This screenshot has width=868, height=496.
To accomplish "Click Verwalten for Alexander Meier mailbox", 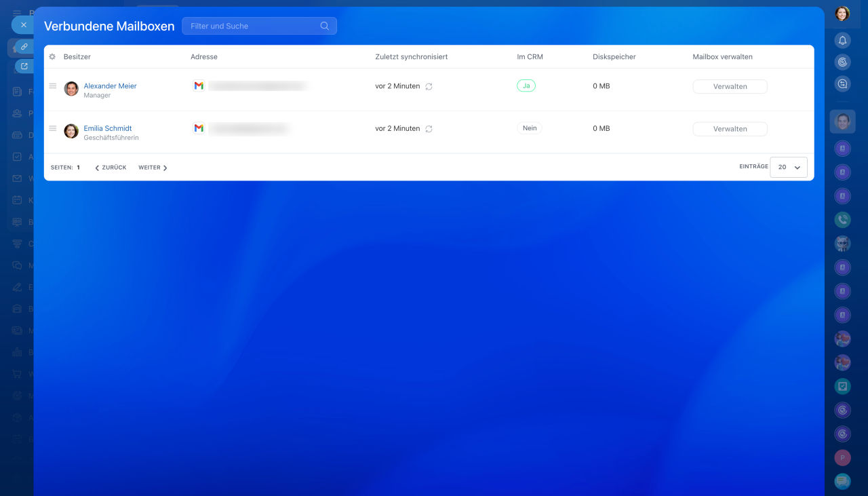I will click(x=730, y=87).
